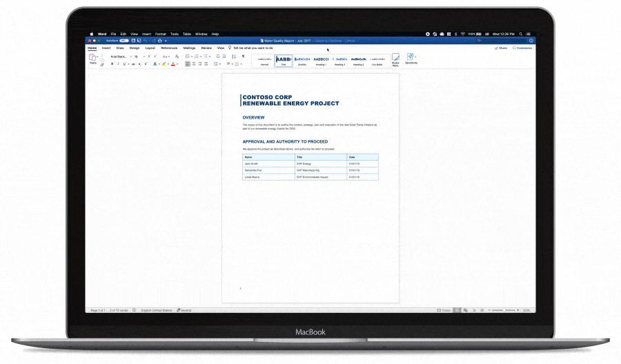Image resolution: width=621 pixels, height=364 pixels.
Task: Adjust the zoom slider in status bar
Action: click(x=504, y=310)
